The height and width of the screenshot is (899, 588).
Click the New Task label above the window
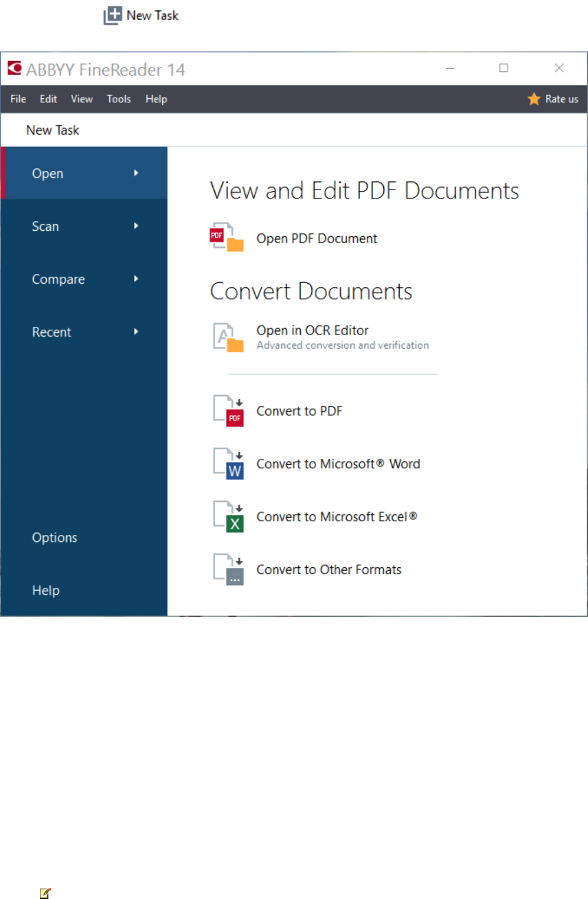152,15
